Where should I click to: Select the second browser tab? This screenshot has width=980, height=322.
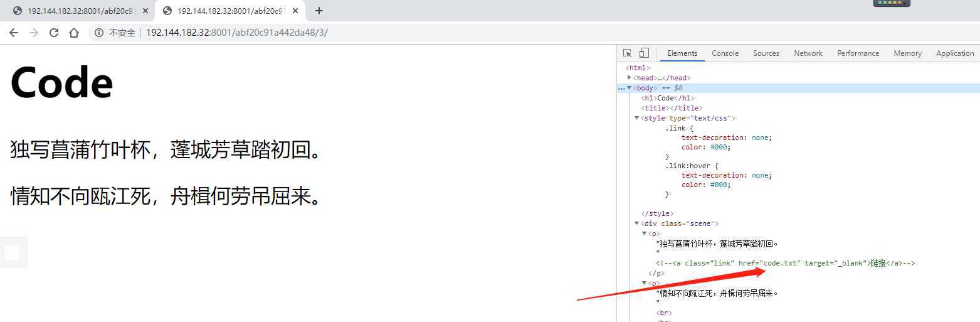229,11
